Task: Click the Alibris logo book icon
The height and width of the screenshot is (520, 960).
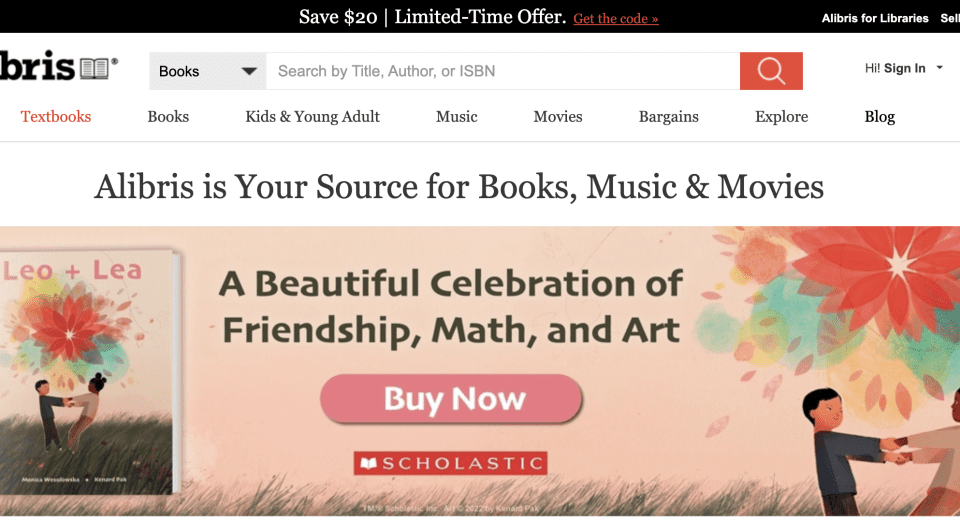Action: click(95, 68)
